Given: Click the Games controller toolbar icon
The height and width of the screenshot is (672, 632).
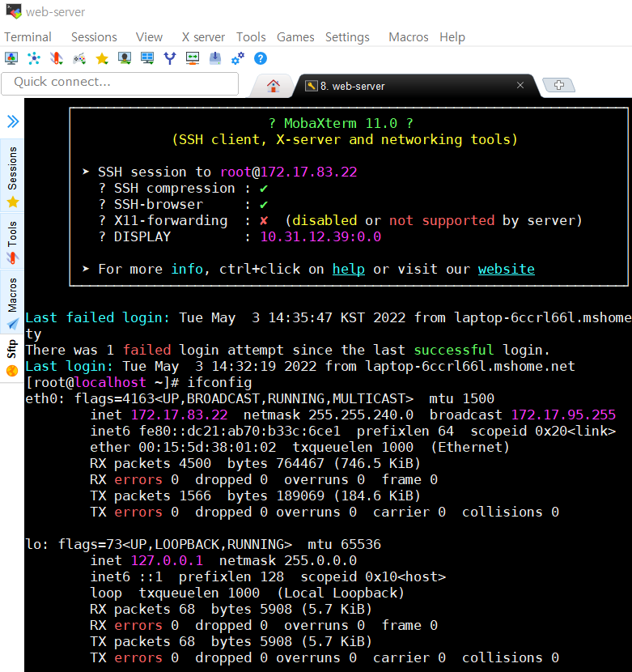Looking at the screenshot, I should 79,57.
